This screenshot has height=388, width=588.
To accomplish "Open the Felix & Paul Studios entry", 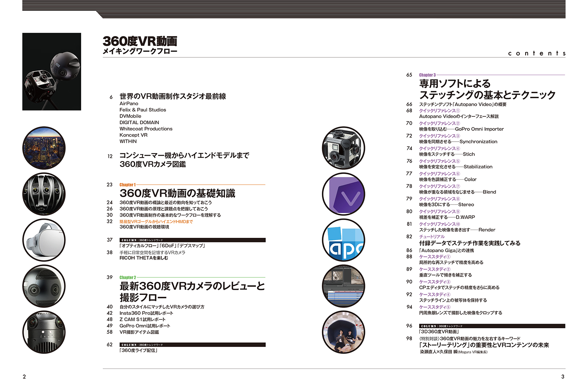I will pyautogui.click(x=143, y=110).
